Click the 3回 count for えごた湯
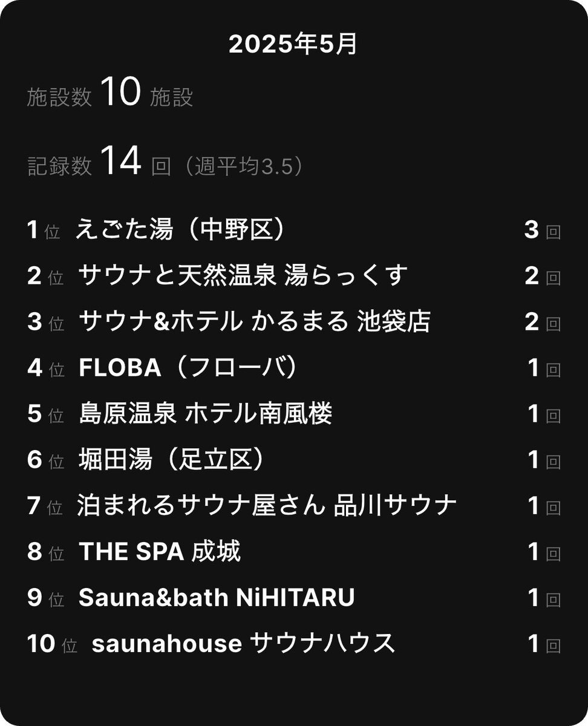Viewport: 588px width, 726px height. tap(543, 231)
